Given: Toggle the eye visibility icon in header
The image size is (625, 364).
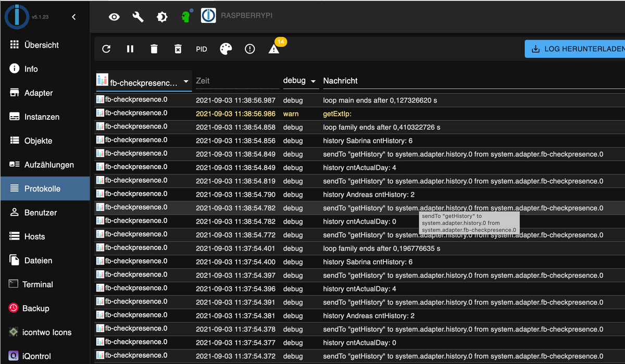Looking at the screenshot, I should [x=114, y=17].
